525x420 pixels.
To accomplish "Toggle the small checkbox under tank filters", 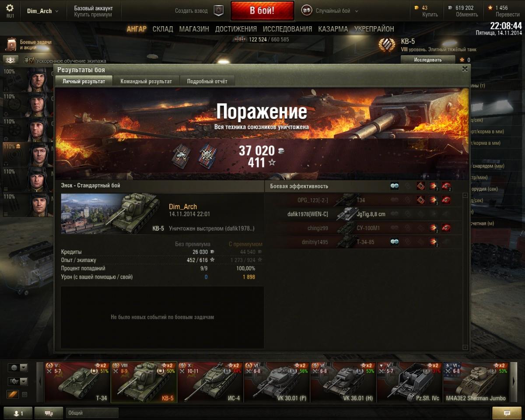I will pos(24,395).
